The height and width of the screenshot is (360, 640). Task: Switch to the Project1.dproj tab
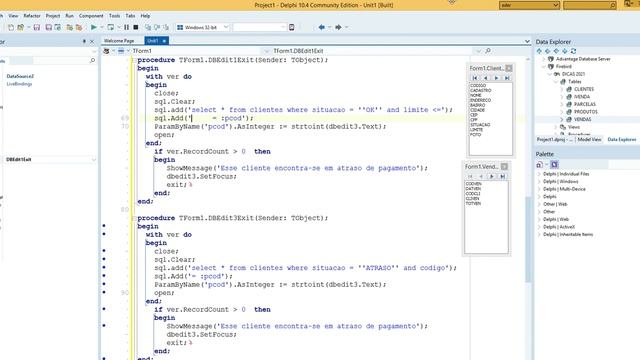click(554, 140)
